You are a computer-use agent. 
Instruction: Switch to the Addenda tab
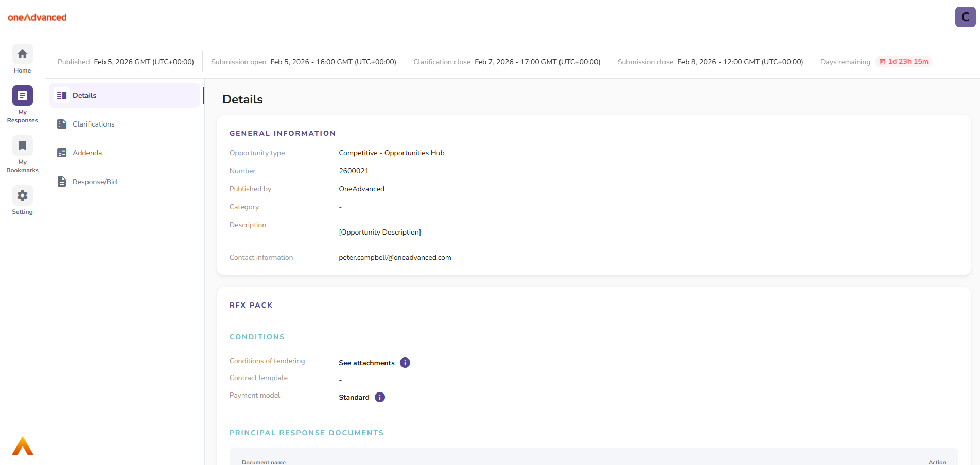[x=125, y=153]
